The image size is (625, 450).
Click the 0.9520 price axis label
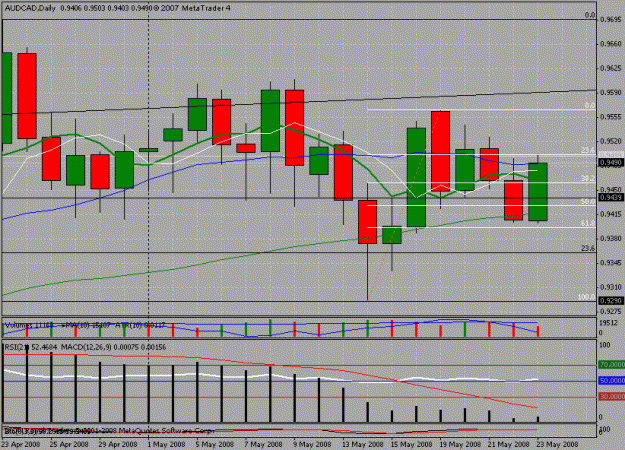point(611,141)
